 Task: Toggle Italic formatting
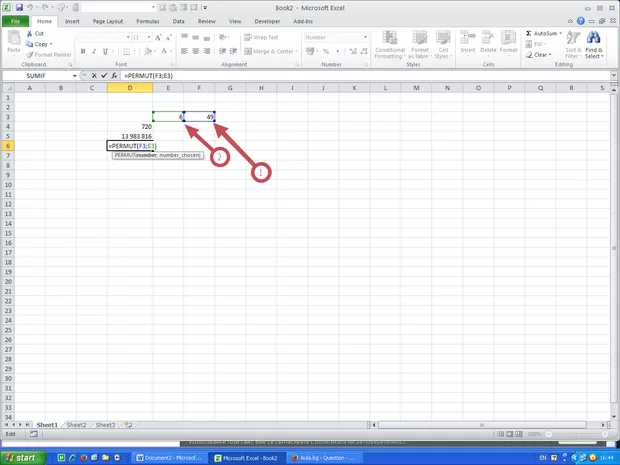click(94, 51)
